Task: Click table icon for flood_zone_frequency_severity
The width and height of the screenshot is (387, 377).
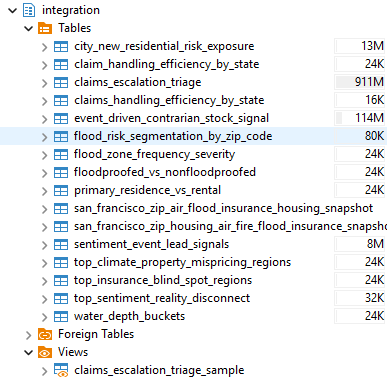Action: [x=61, y=154]
